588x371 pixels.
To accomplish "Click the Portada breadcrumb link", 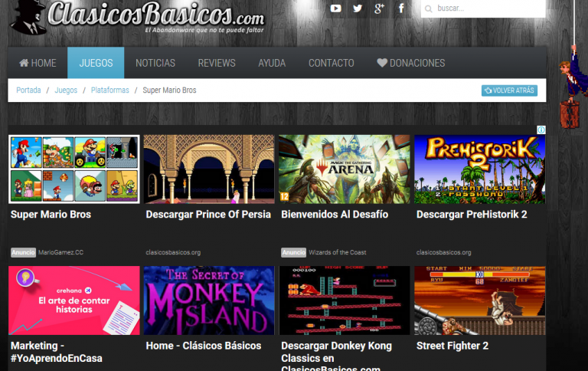I will click(x=28, y=90).
